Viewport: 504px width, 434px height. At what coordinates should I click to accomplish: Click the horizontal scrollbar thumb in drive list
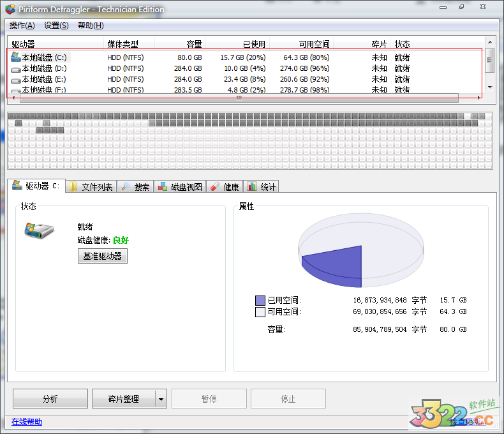(x=239, y=98)
